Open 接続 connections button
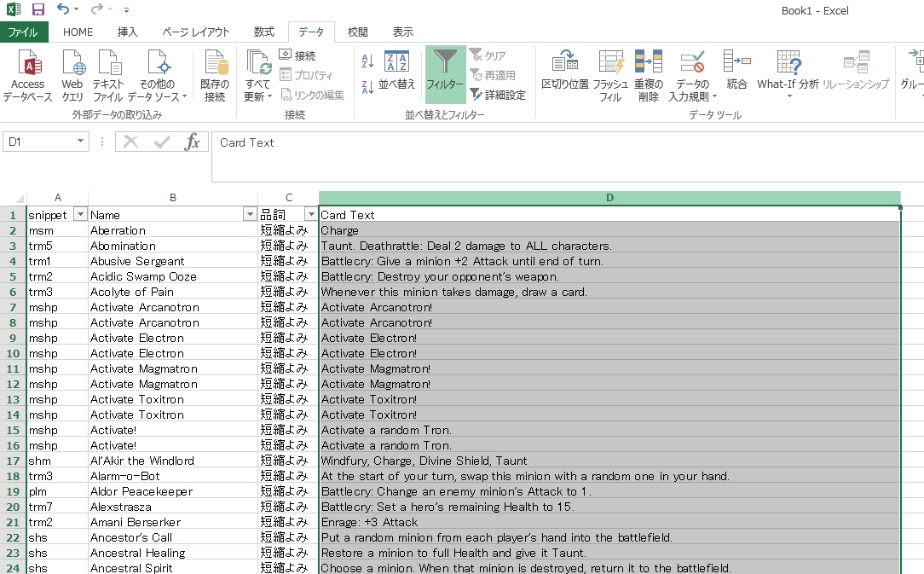The image size is (924, 574). pyautogui.click(x=297, y=55)
